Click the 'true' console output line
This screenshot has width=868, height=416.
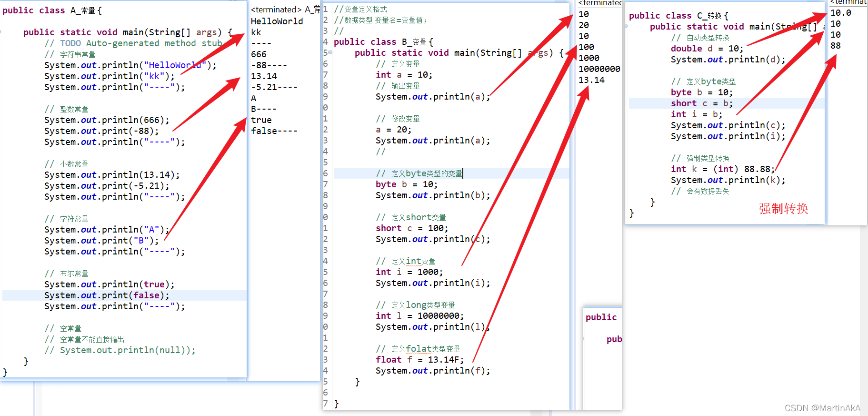261,120
